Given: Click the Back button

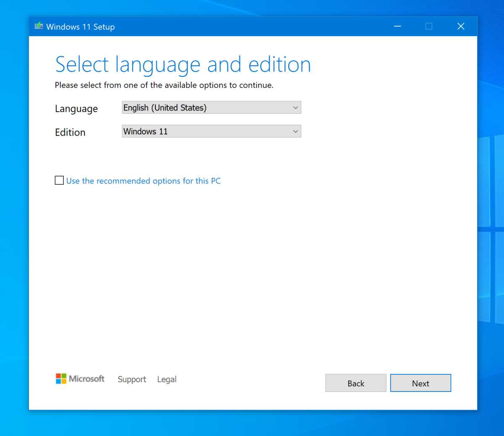Looking at the screenshot, I should click(x=355, y=383).
